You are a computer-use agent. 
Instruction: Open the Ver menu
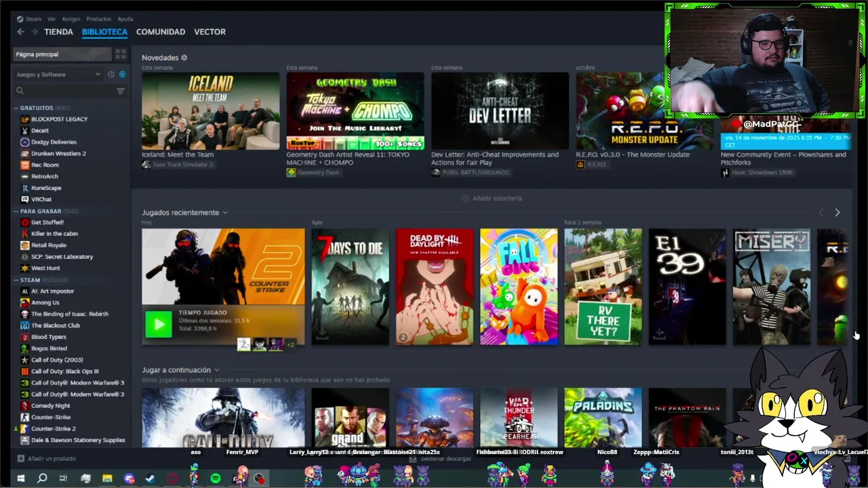[x=52, y=19]
